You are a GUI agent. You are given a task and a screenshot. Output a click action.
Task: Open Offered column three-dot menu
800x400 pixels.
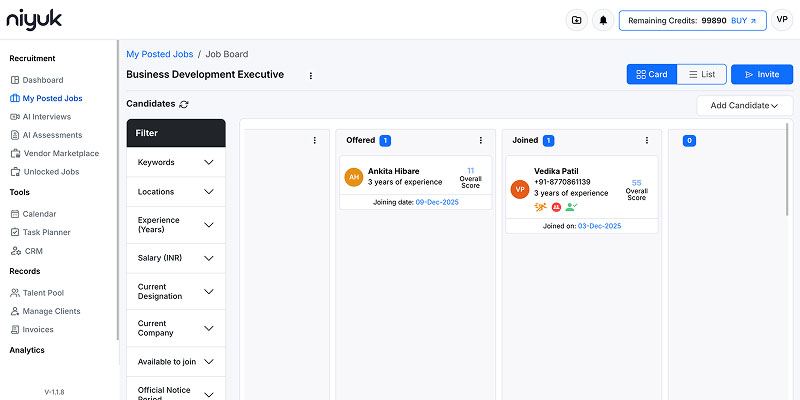tap(480, 141)
